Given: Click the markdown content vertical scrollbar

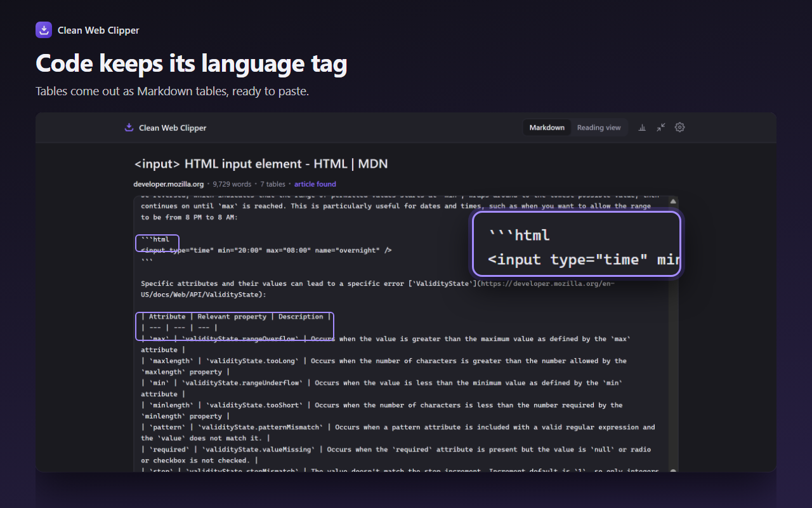Looking at the screenshot, I should coord(674,333).
